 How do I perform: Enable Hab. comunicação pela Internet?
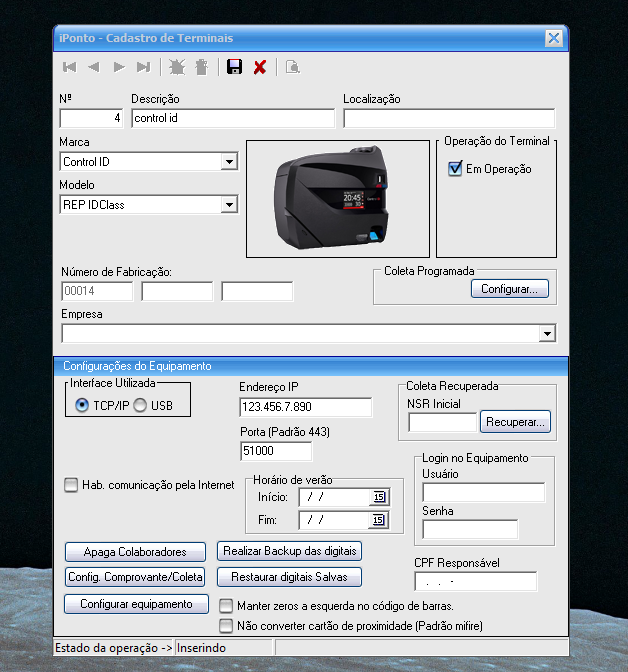pos(71,486)
